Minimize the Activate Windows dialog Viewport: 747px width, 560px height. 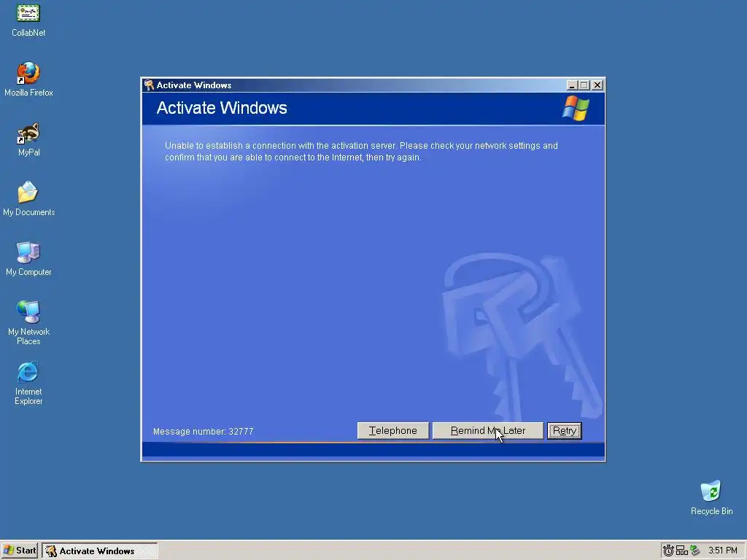pyautogui.click(x=572, y=85)
